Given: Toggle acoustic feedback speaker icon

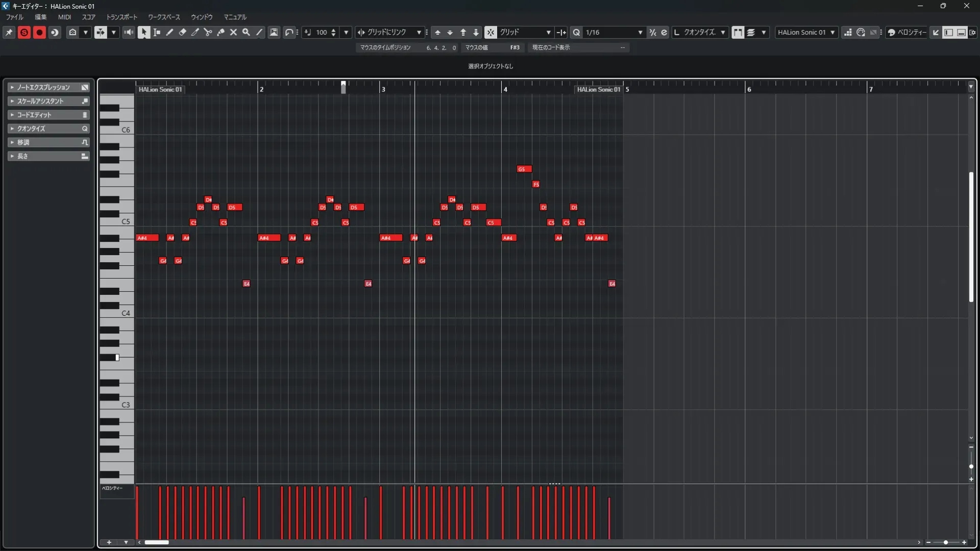Looking at the screenshot, I should (x=129, y=32).
